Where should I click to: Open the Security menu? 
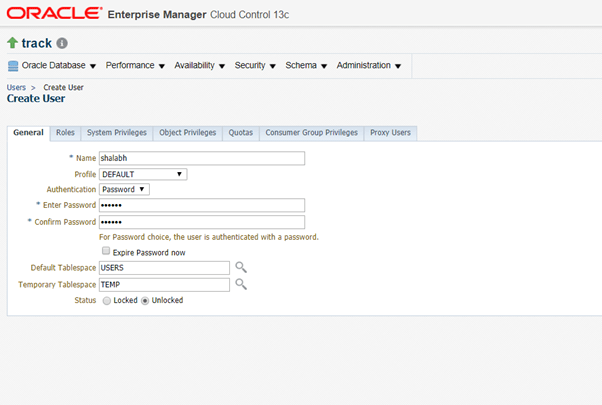click(x=254, y=66)
